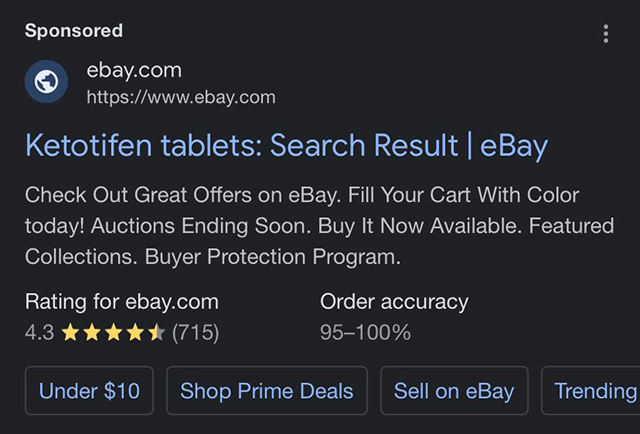Click the yellow star rating row
The image size is (640, 434).
point(113,333)
